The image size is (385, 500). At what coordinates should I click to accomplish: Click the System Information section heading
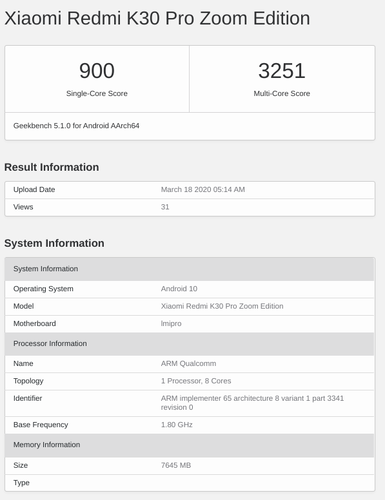(x=54, y=243)
